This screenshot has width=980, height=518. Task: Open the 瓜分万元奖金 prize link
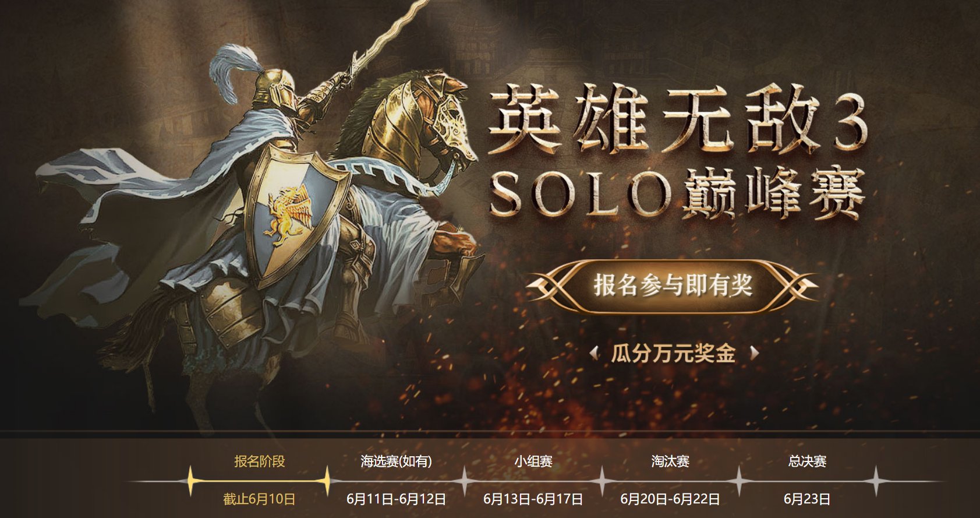click(x=673, y=353)
